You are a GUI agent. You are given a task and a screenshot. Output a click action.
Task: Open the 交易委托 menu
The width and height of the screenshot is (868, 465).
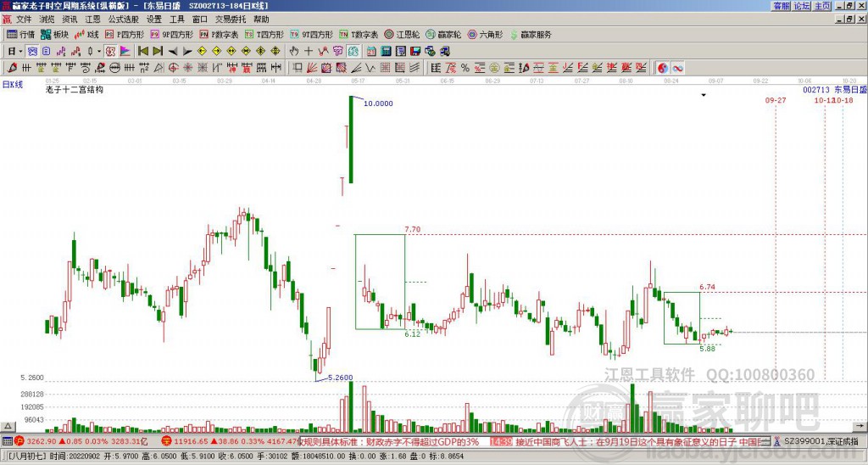click(x=231, y=20)
